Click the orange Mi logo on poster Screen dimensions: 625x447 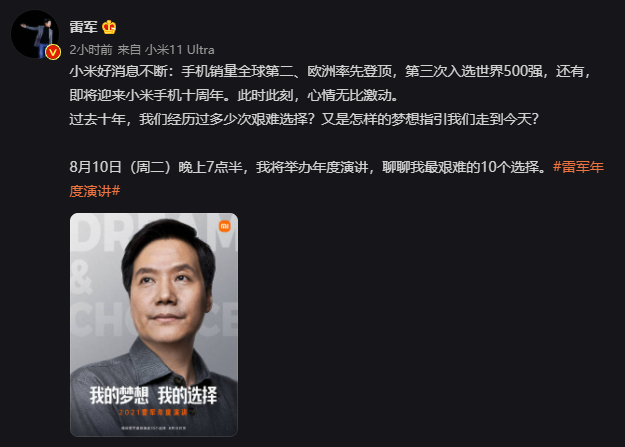(225, 226)
